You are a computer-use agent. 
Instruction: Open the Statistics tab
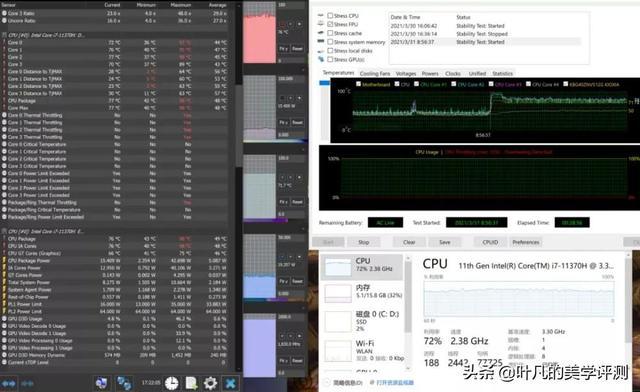coord(502,74)
